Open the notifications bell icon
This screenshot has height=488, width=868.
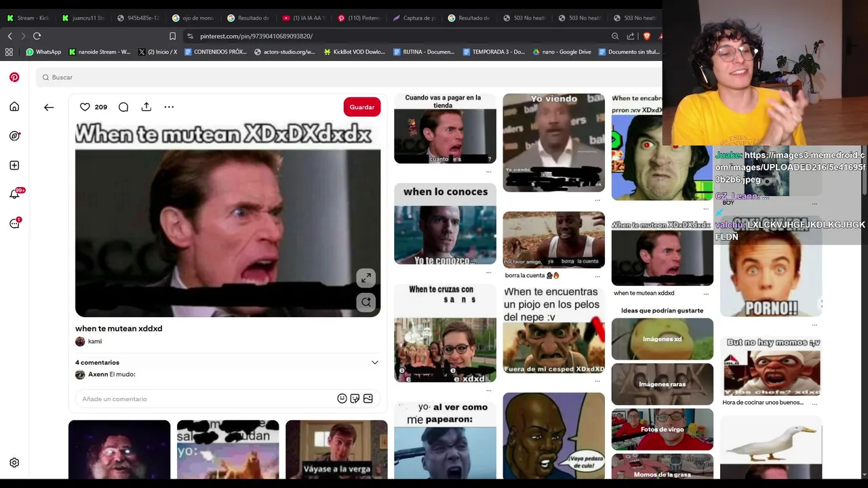14,195
